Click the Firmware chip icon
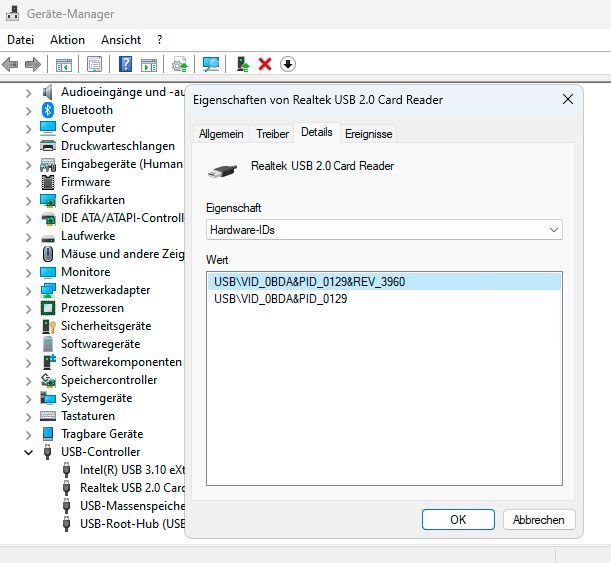 click(48, 182)
